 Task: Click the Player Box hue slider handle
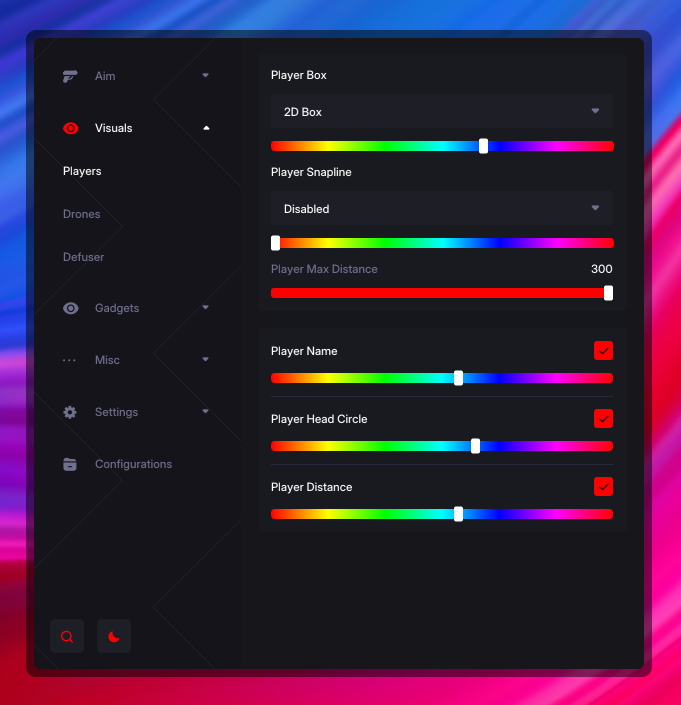pos(483,146)
